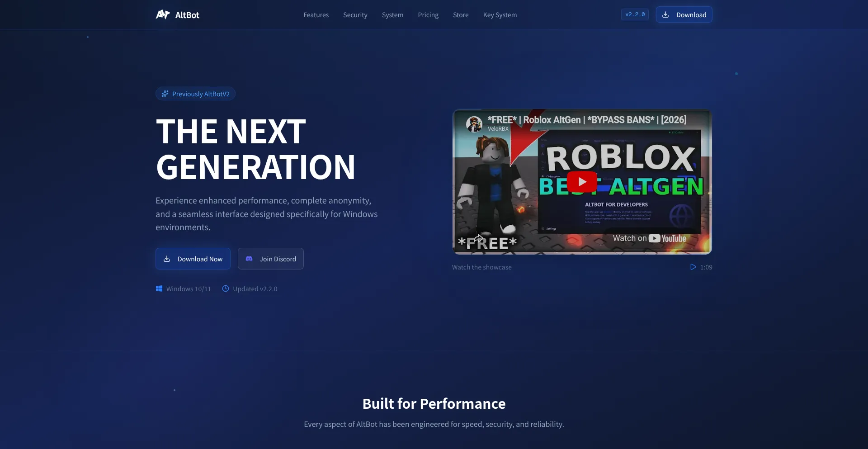View the Pricing page
The image size is (868, 449).
428,15
